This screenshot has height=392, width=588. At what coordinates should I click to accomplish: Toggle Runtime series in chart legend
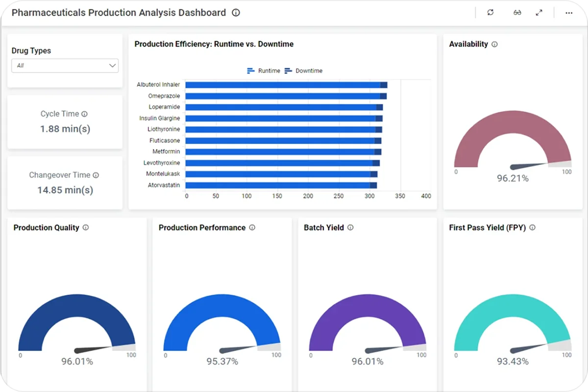(x=264, y=71)
